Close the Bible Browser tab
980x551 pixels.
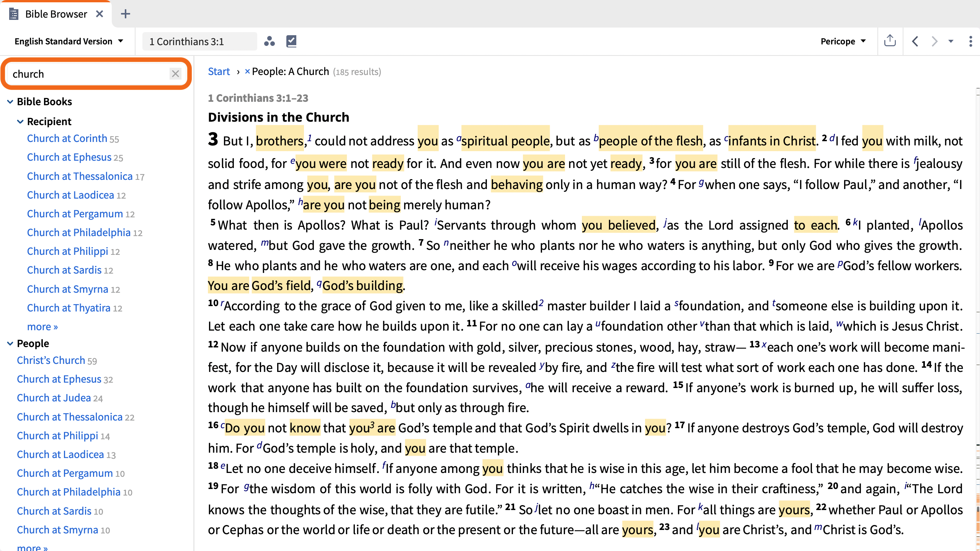coord(100,14)
